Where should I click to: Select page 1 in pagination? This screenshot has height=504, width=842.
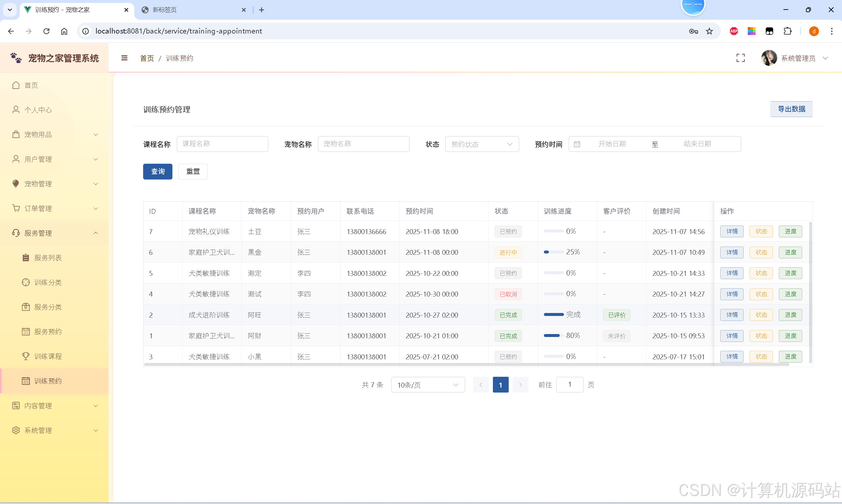[x=500, y=385]
